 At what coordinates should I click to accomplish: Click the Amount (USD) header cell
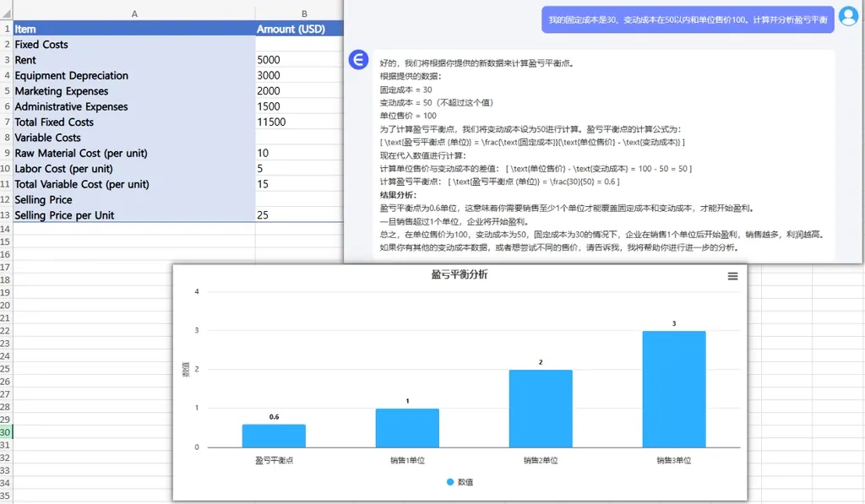299,29
